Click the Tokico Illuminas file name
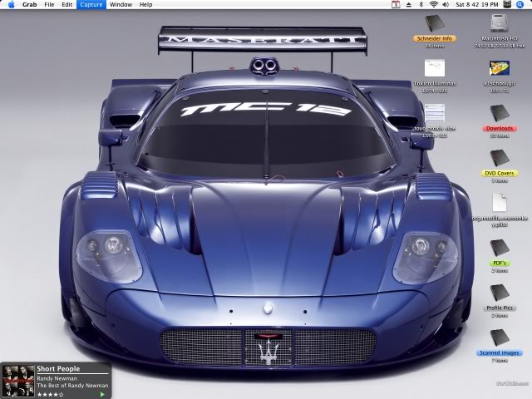 tap(435, 83)
